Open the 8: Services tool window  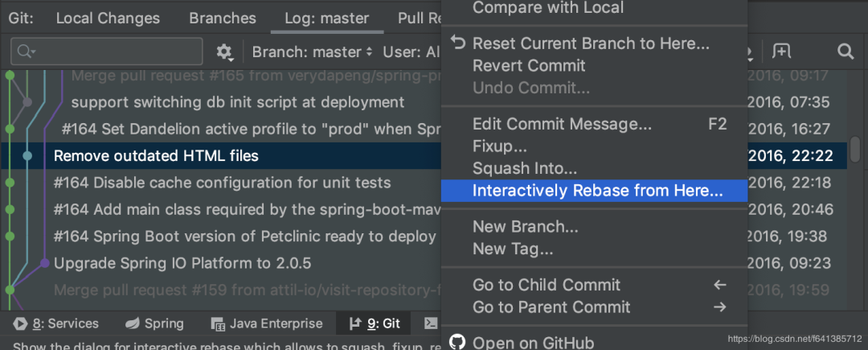click(x=55, y=323)
